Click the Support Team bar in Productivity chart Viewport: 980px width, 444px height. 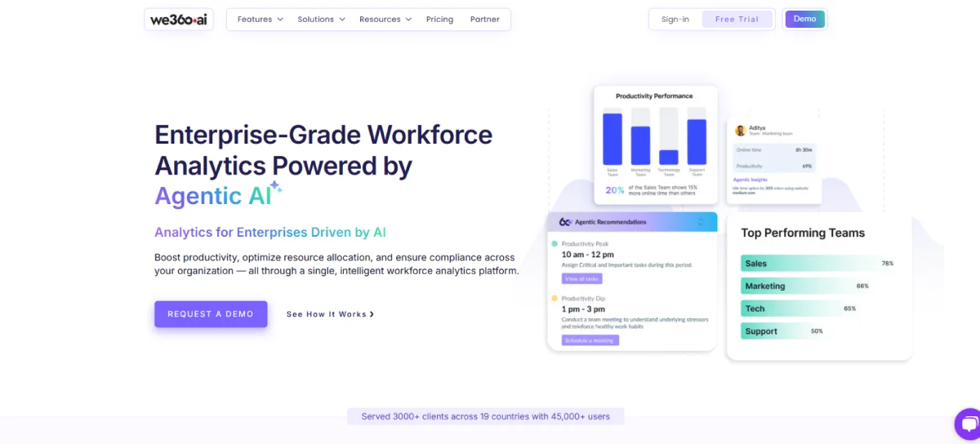tap(697, 142)
